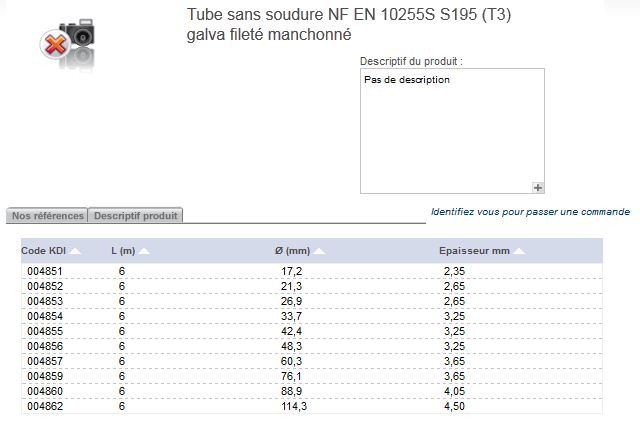Sort by Ø (mm) arrow icon
This screenshot has height=423, width=640.
[319, 251]
